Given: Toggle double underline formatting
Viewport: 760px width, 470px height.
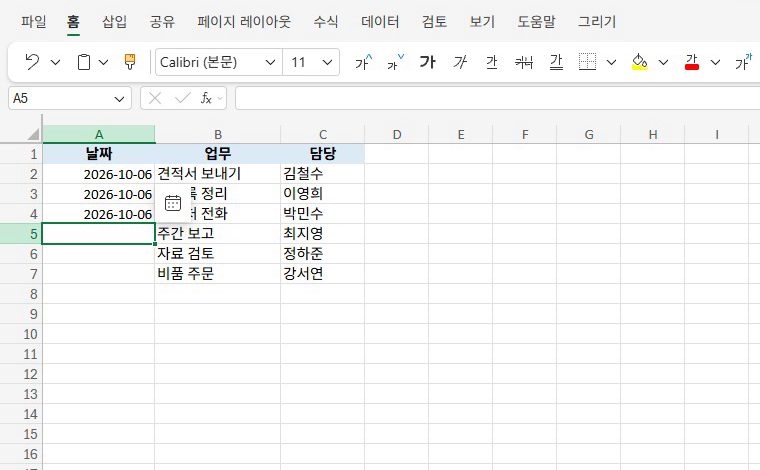Looking at the screenshot, I should tap(556, 62).
